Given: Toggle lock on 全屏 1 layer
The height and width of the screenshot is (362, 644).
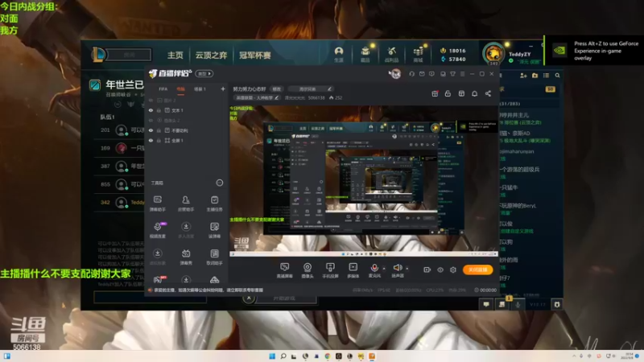Looking at the screenshot, I should pos(159,140).
